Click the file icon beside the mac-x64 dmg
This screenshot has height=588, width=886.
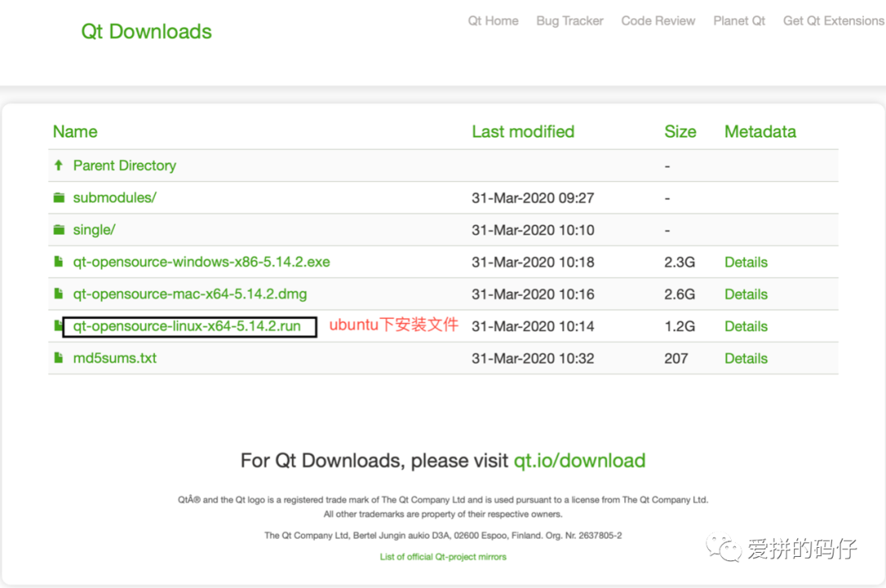coord(58,294)
